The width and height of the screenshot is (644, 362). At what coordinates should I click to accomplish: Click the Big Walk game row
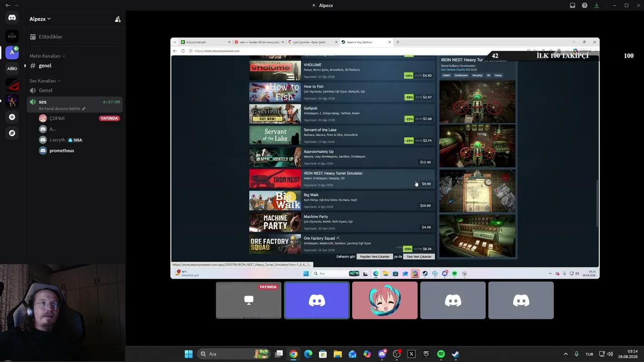pos(342,200)
